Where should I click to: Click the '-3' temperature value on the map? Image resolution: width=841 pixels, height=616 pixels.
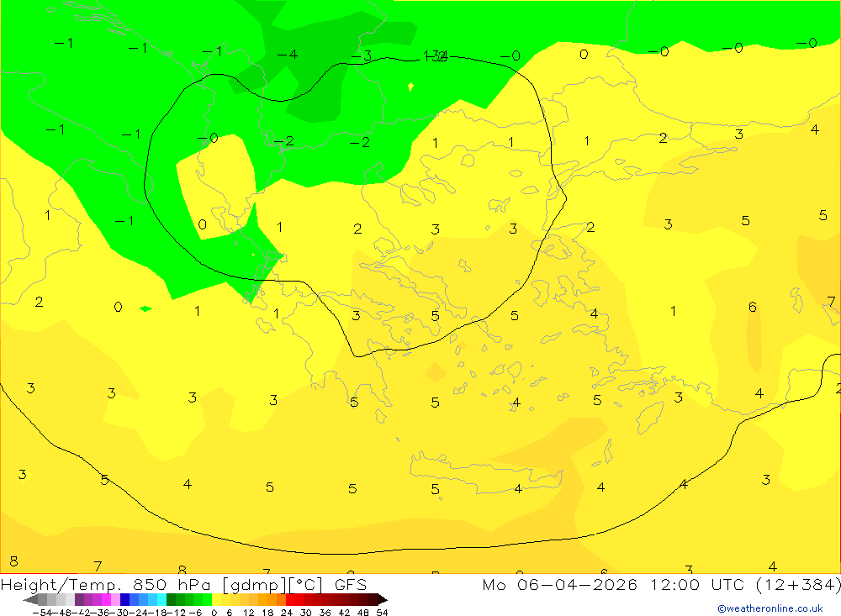point(362,55)
